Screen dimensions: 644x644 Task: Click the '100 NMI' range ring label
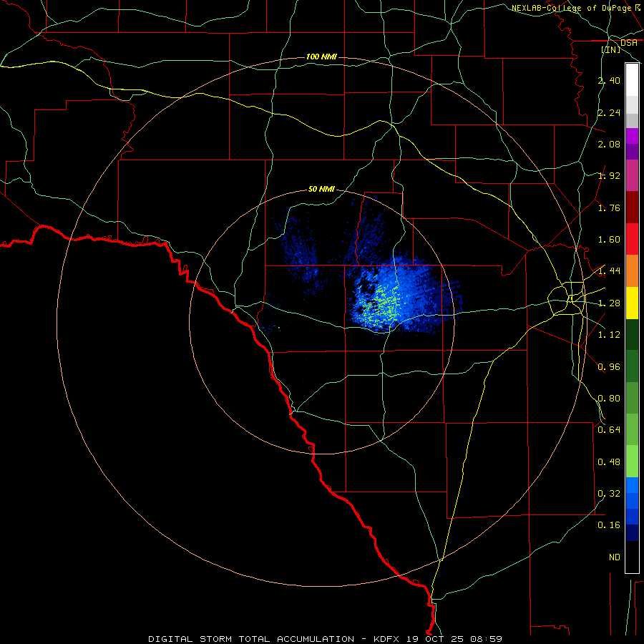(x=321, y=57)
